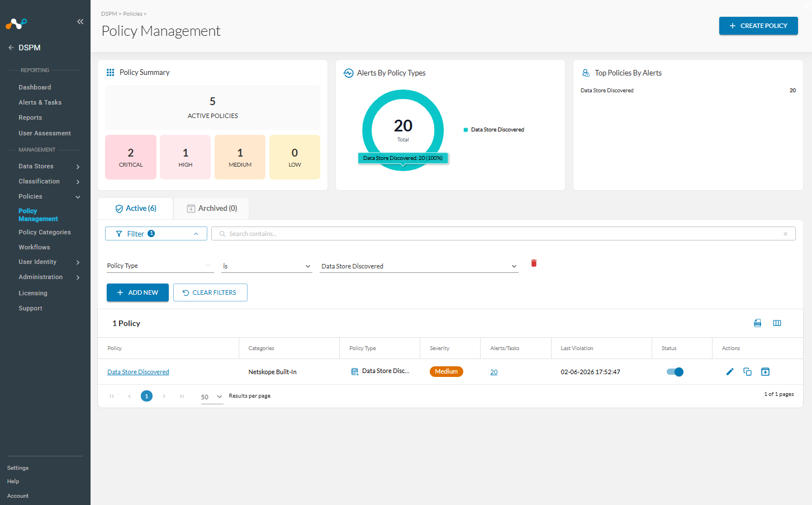Change the results per page dropdown from 50
Viewport: 812px width, 505px height.
coord(212,397)
